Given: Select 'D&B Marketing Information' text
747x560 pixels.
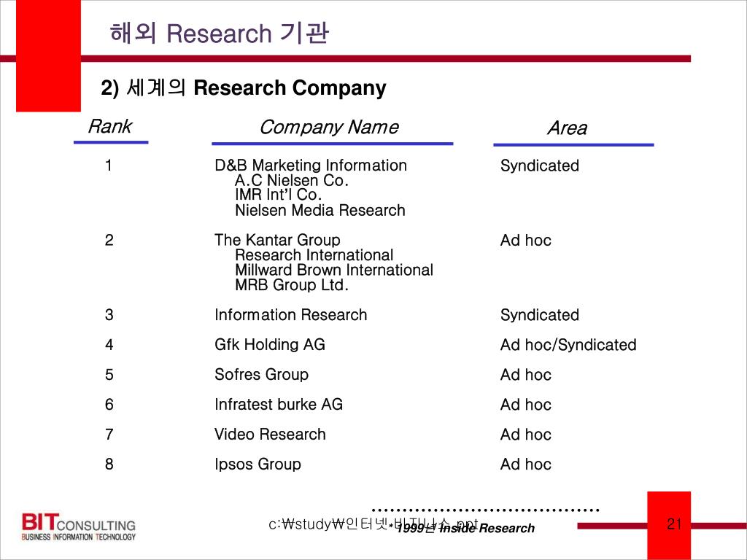Looking at the screenshot, I should pos(311,166).
